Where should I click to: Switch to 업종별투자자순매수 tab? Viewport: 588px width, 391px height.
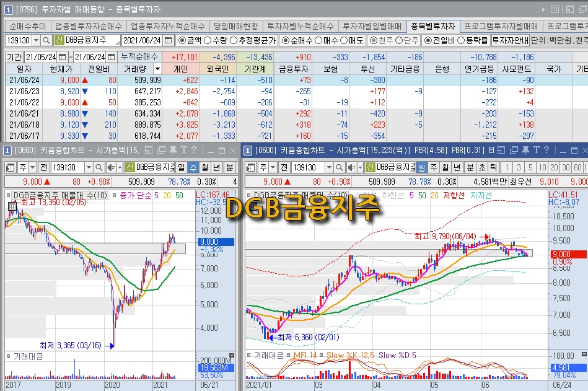(x=89, y=26)
